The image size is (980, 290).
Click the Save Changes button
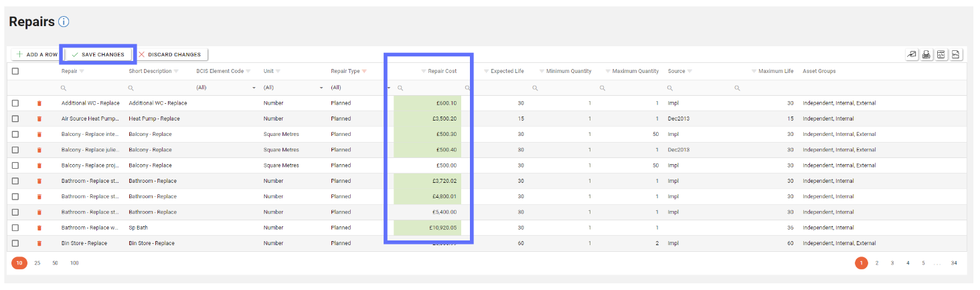coord(98,54)
